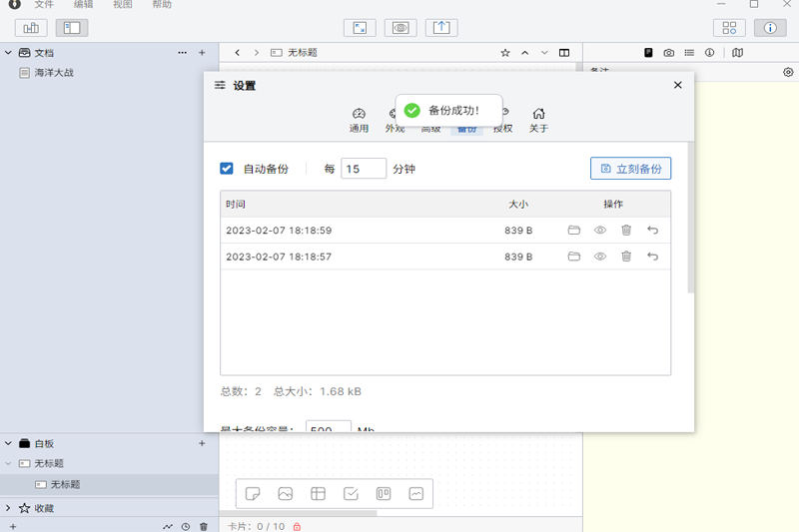This screenshot has height=532, width=799.
Task: Preview the 18:18:59 backup with eye icon
Action: click(x=600, y=231)
